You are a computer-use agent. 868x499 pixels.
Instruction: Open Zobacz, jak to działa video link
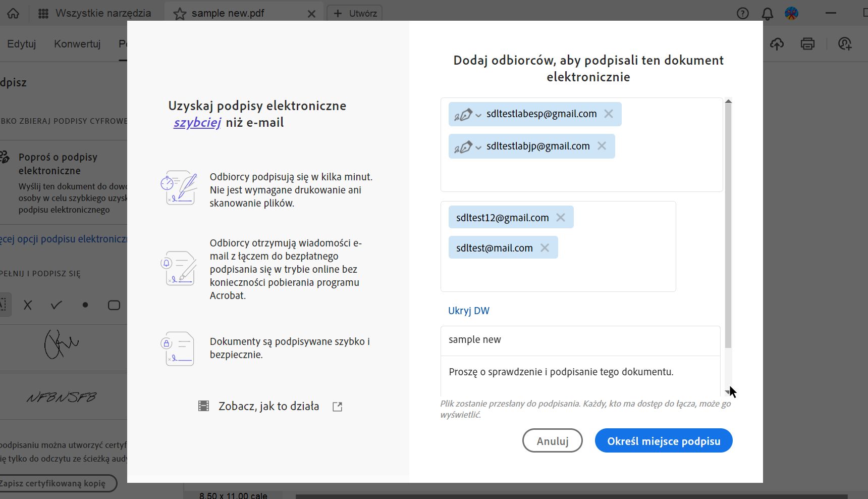click(x=268, y=406)
